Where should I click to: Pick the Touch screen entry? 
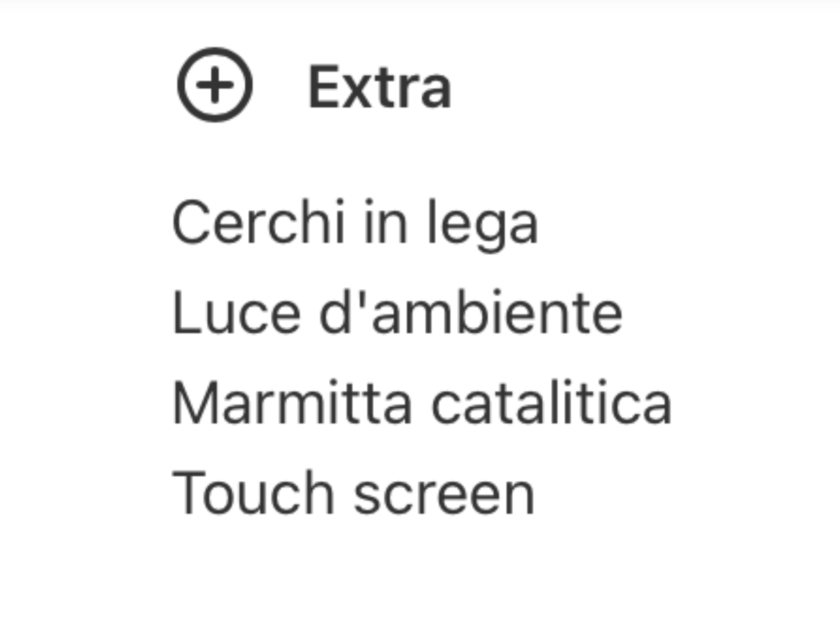click(354, 493)
